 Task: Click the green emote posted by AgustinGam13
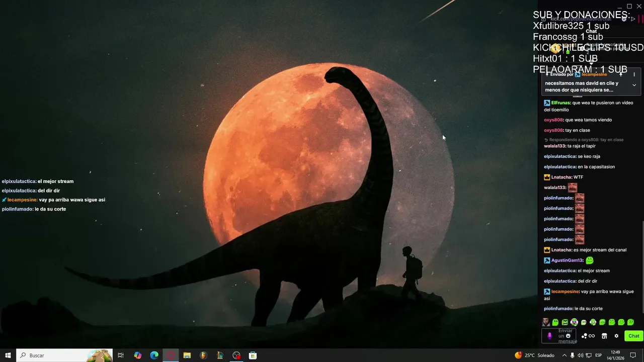click(590, 260)
